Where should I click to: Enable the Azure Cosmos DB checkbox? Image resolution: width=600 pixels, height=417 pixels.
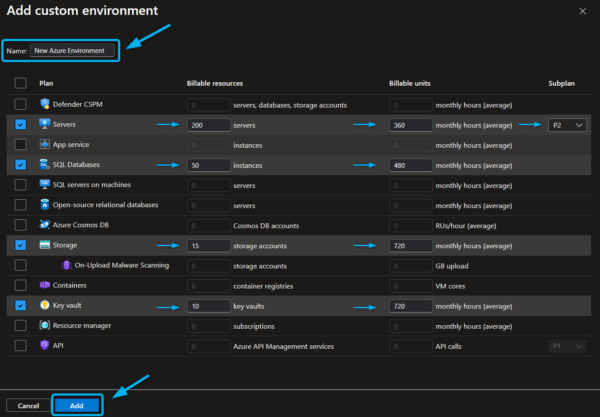tap(21, 225)
